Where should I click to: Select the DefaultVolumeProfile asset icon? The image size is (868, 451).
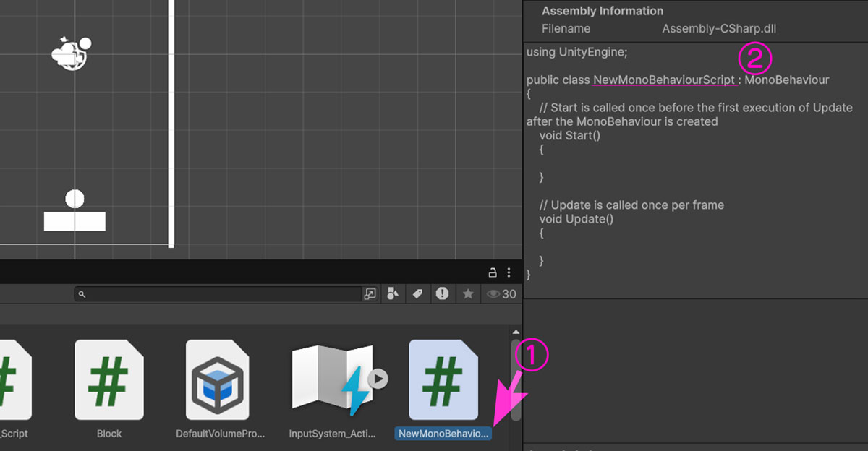[x=220, y=379]
